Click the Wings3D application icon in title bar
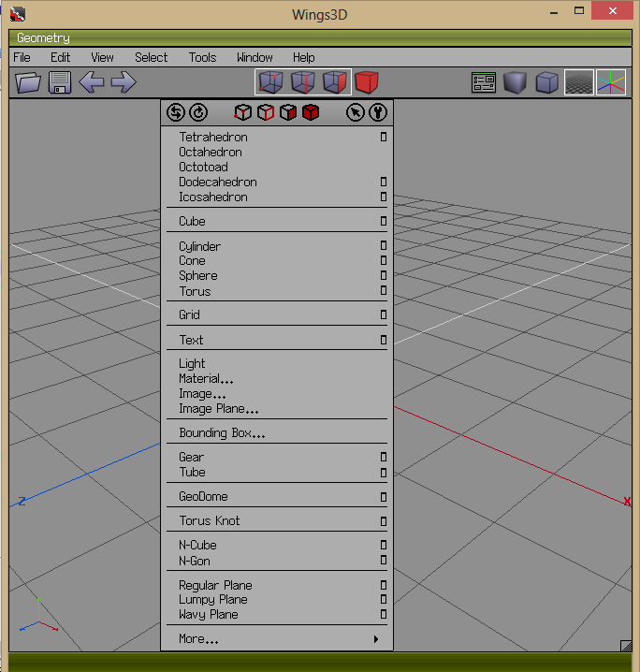This screenshot has width=640, height=672. 18,14
